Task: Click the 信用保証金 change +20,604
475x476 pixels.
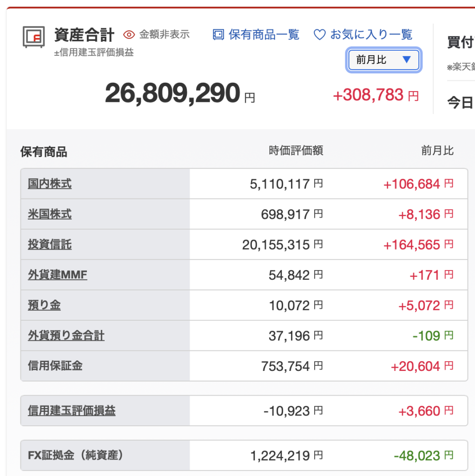Action: pos(415,366)
